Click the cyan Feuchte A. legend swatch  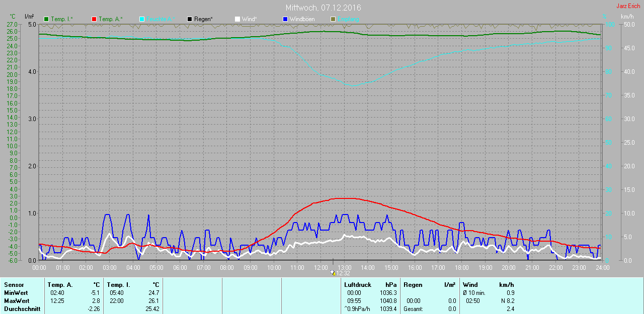coord(142,19)
